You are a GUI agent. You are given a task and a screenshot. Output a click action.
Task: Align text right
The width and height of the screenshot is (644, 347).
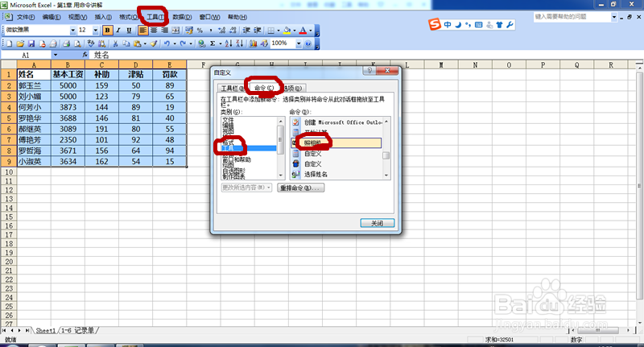click(164, 30)
